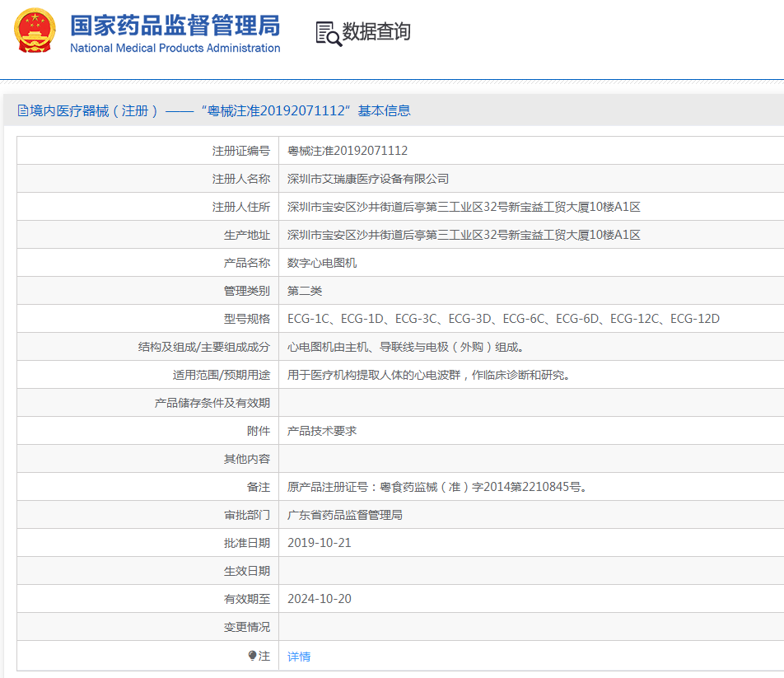784x678 pixels.
Task: Click the 备注 row label
Action: 259,487
